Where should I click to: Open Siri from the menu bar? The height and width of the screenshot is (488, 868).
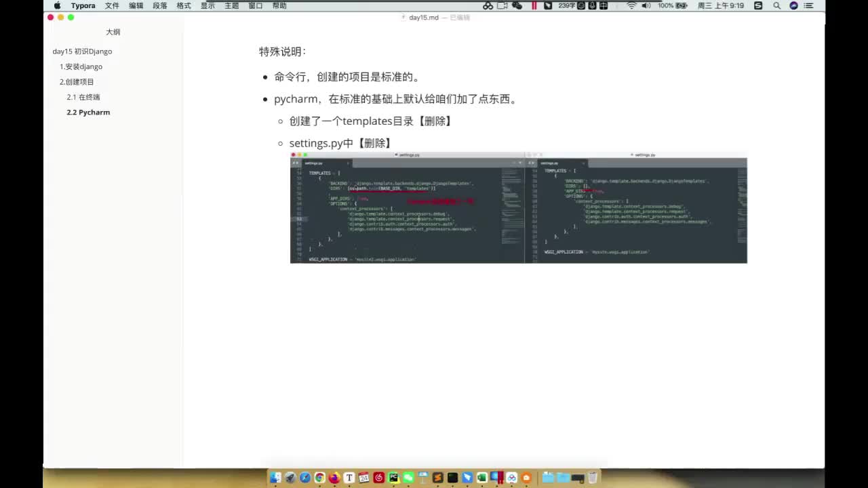(793, 5)
